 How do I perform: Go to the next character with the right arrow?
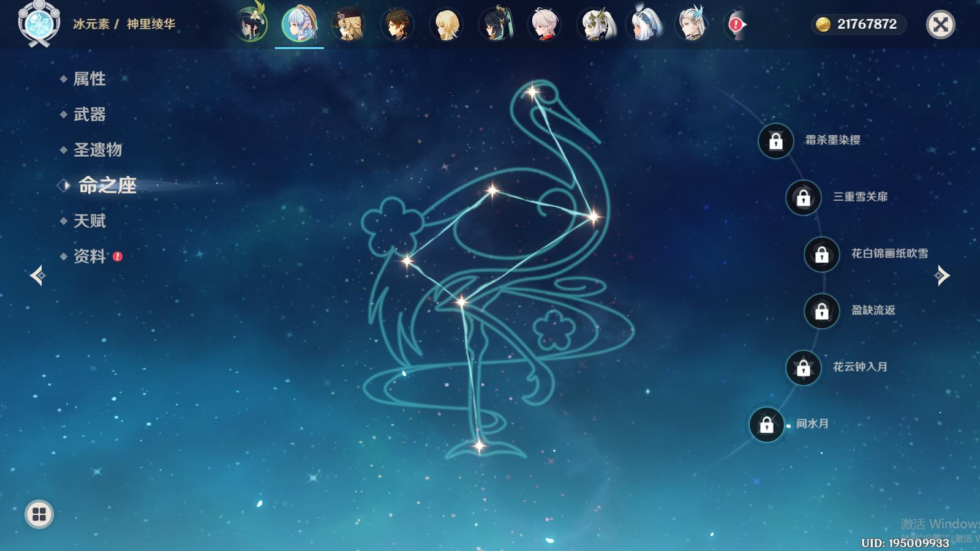coord(941,275)
